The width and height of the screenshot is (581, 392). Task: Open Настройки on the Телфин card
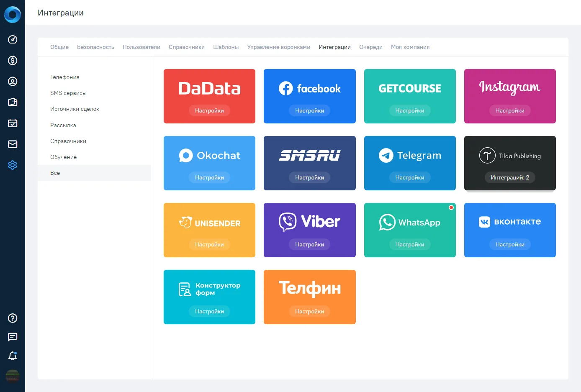(x=310, y=311)
